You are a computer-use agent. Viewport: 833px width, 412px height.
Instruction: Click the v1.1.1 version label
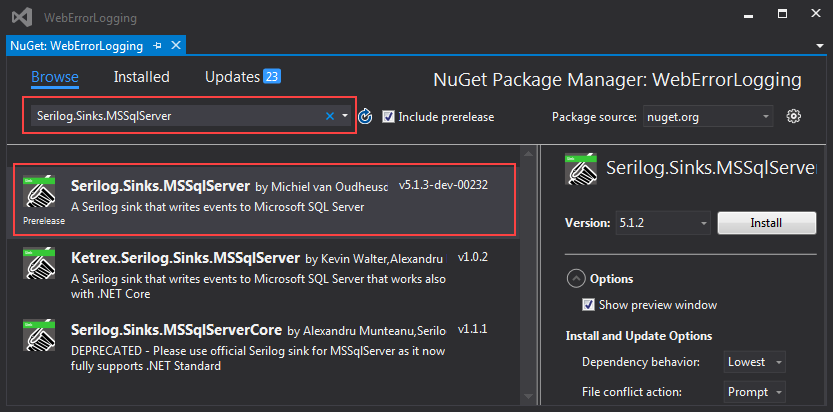472,329
